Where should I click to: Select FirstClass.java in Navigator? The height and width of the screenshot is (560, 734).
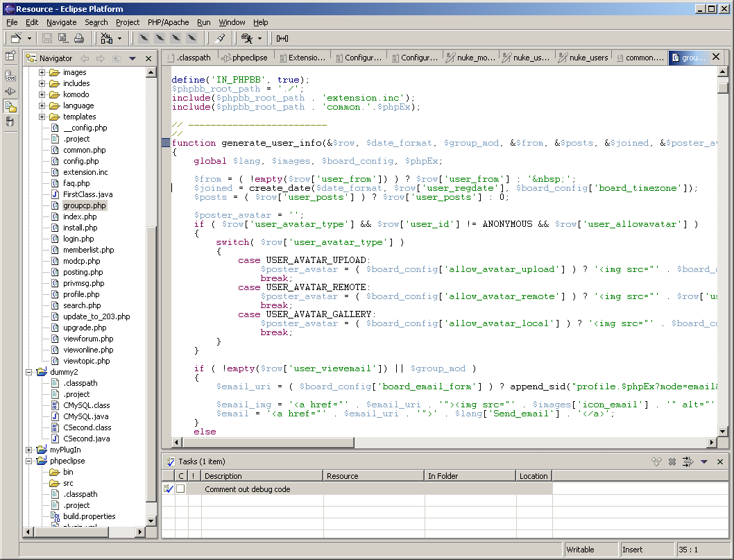[x=87, y=194]
